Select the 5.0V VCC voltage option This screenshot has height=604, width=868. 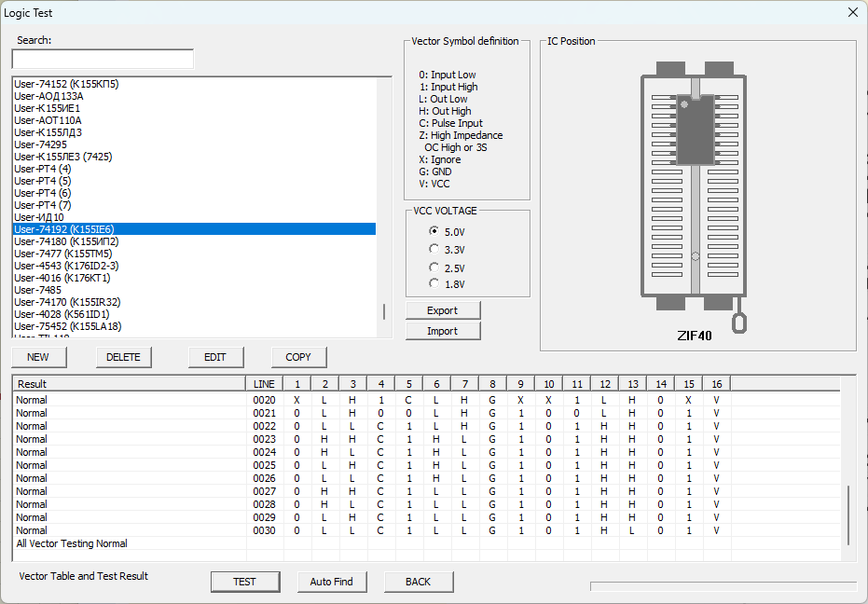434,231
